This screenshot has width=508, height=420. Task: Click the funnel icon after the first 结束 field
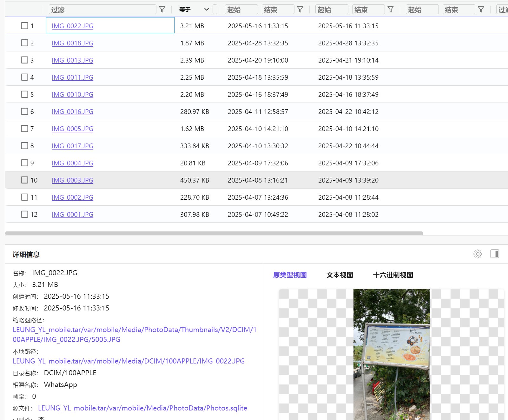(300, 10)
